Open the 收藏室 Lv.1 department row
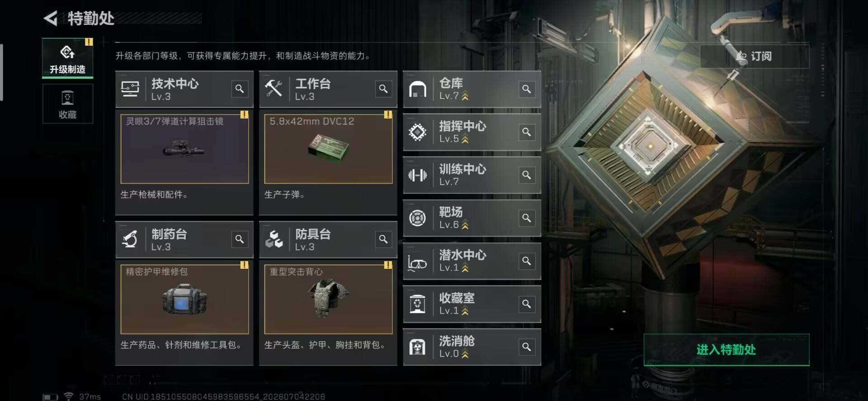The width and height of the screenshot is (868, 401). pos(472,304)
